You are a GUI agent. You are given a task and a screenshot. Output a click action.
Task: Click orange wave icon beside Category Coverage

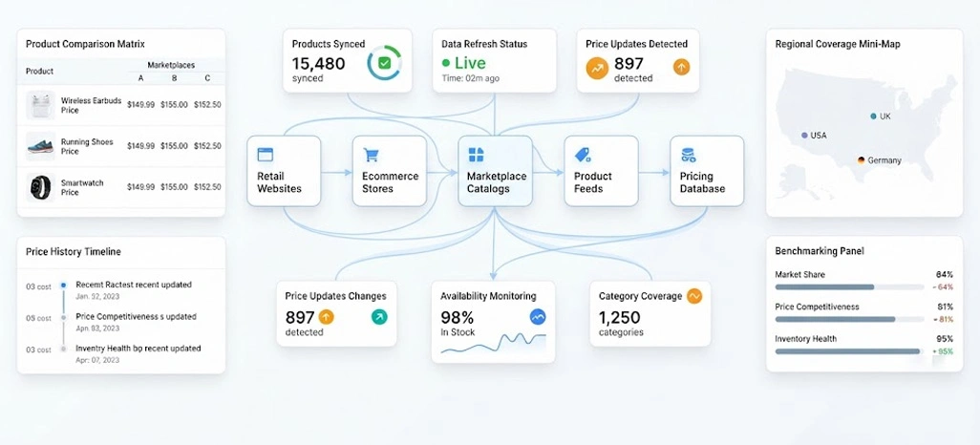coord(694,296)
